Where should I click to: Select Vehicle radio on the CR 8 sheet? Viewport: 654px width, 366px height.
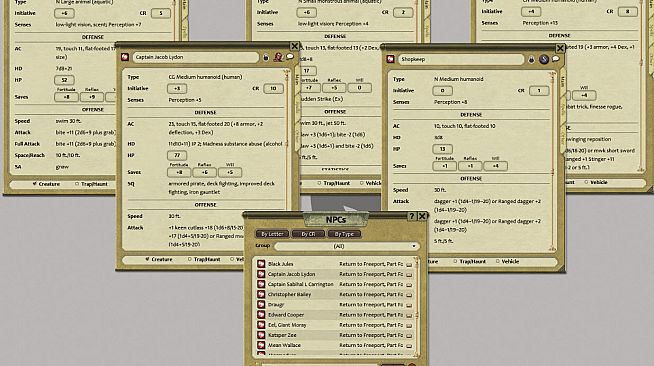coord(586,182)
